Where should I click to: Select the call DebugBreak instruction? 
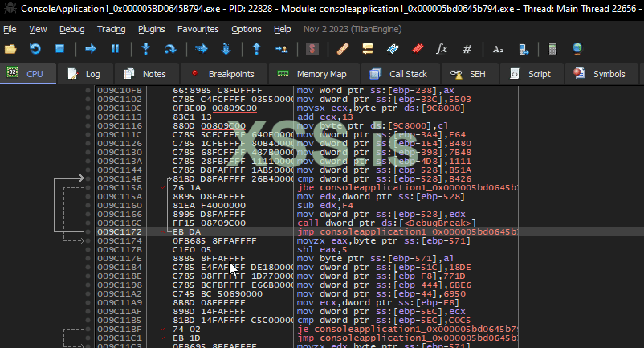coord(386,223)
